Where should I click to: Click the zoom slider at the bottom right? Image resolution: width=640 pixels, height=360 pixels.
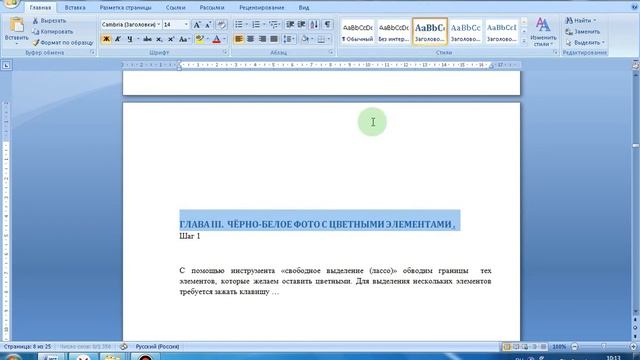pyautogui.click(x=604, y=347)
